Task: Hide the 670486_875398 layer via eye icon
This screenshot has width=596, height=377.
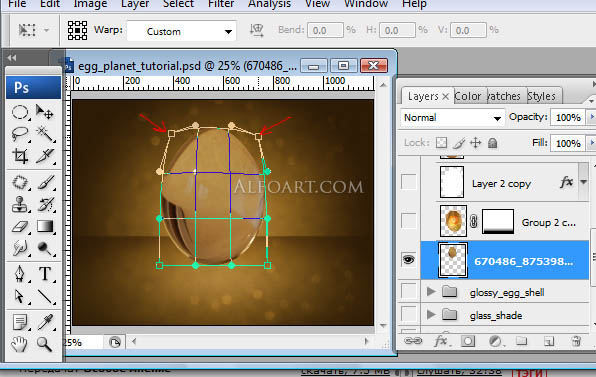Action: 409,260
